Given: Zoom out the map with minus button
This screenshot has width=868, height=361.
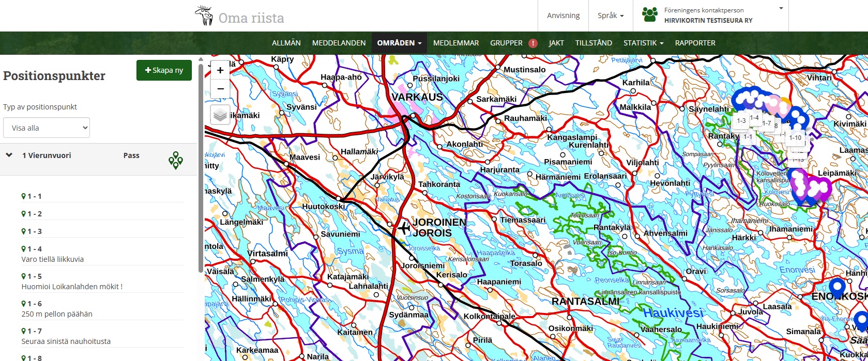Looking at the screenshot, I should pos(220,89).
